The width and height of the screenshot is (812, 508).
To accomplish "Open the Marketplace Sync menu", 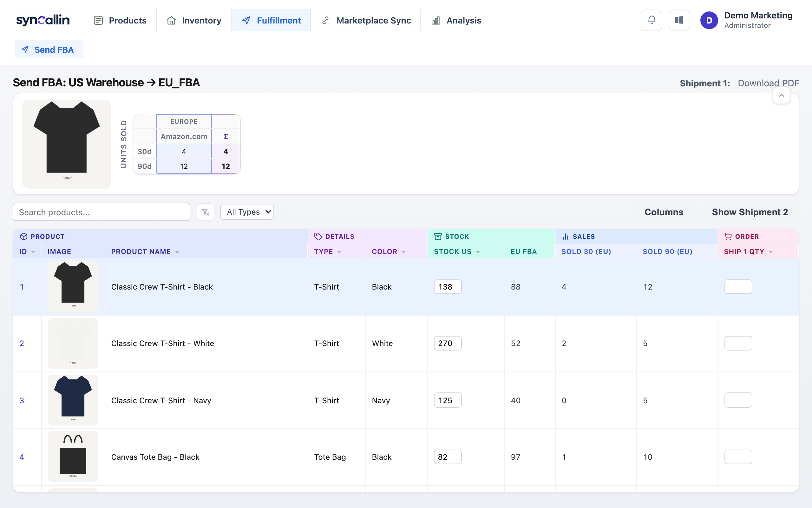I will (x=366, y=20).
